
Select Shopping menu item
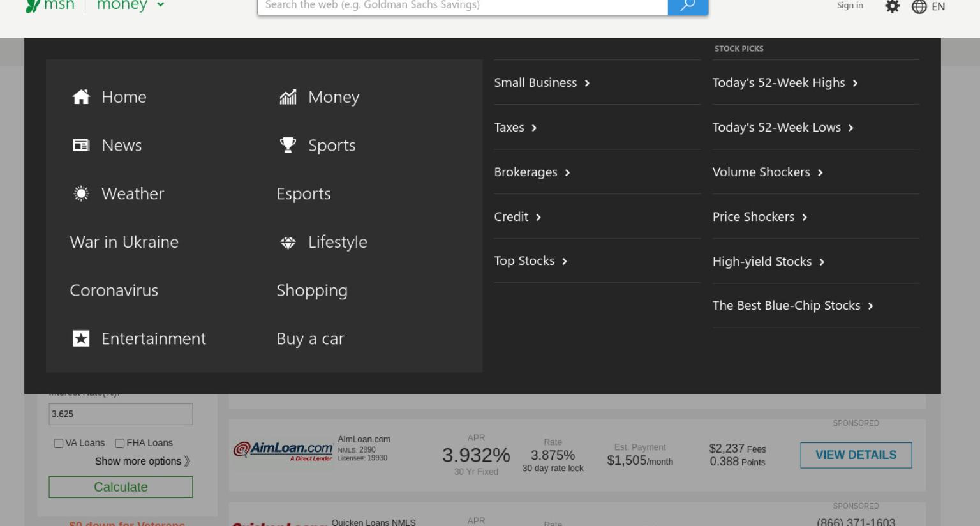(x=312, y=290)
